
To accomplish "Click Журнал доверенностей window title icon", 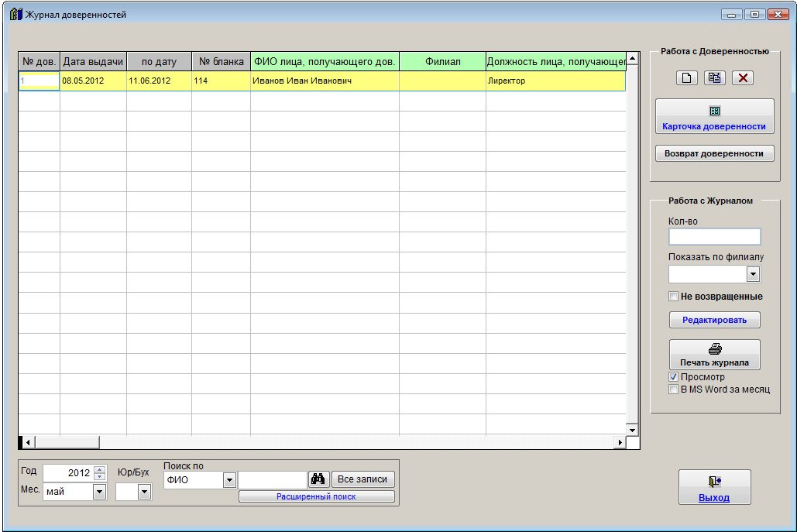I will [15, 14].
